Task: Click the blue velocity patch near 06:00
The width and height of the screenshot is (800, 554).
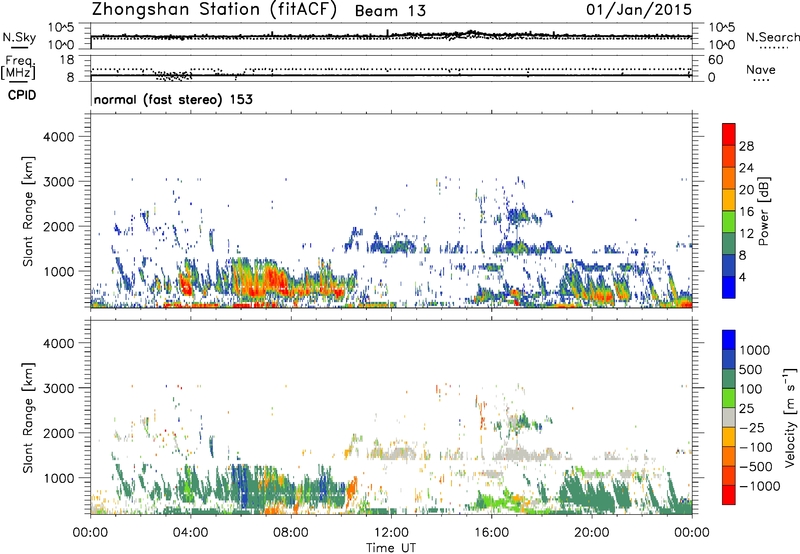Action: tap(243, 487)
